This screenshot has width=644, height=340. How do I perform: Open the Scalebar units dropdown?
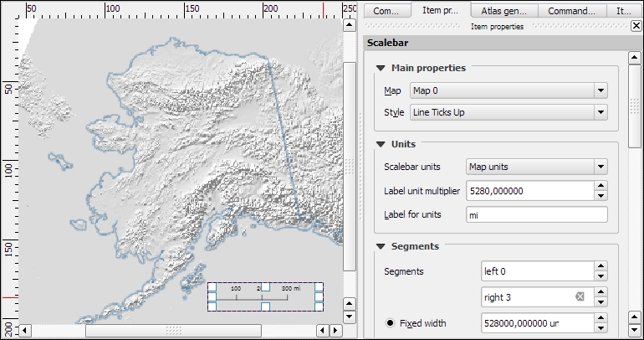536,167
